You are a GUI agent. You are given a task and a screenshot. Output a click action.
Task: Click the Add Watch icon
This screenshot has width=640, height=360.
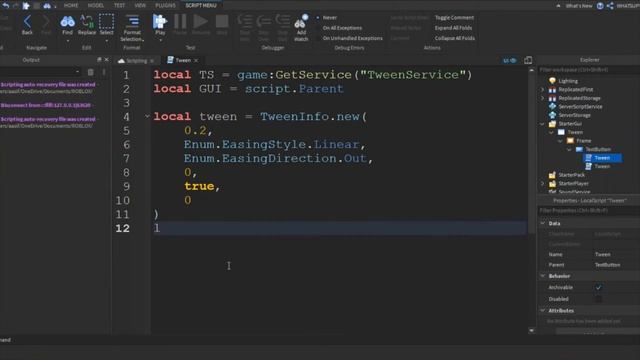pyautogui.click(x=301, y=22)
